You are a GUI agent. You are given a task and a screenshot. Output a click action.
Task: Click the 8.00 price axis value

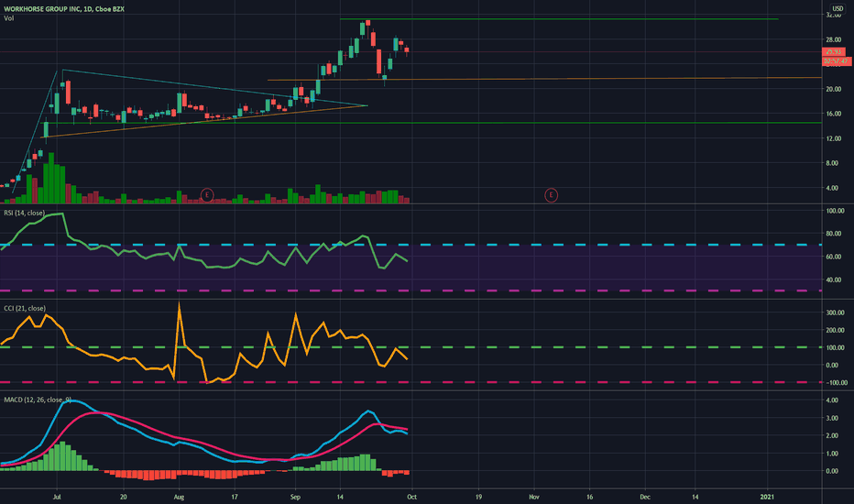832,163
